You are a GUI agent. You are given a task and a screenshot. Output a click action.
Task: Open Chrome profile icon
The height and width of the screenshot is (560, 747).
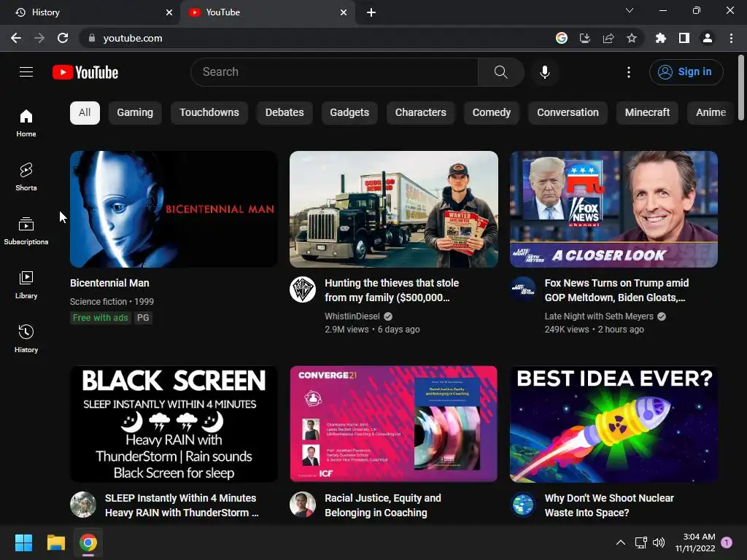[708, 38]
